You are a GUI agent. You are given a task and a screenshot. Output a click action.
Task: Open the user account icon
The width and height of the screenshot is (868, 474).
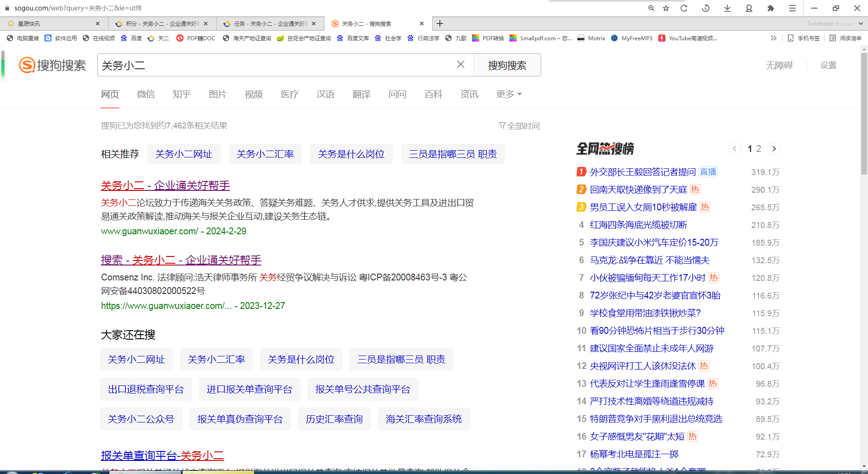749,8
